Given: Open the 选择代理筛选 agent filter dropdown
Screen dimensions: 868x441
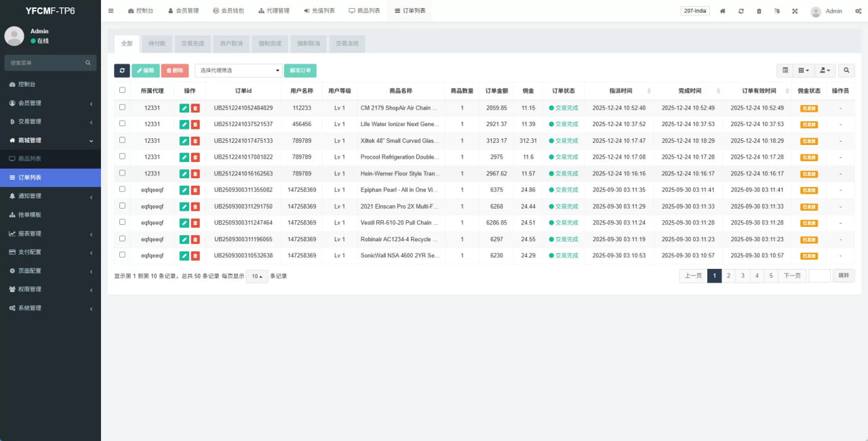Looking at the screenshot, I should (x=239, y=70).
